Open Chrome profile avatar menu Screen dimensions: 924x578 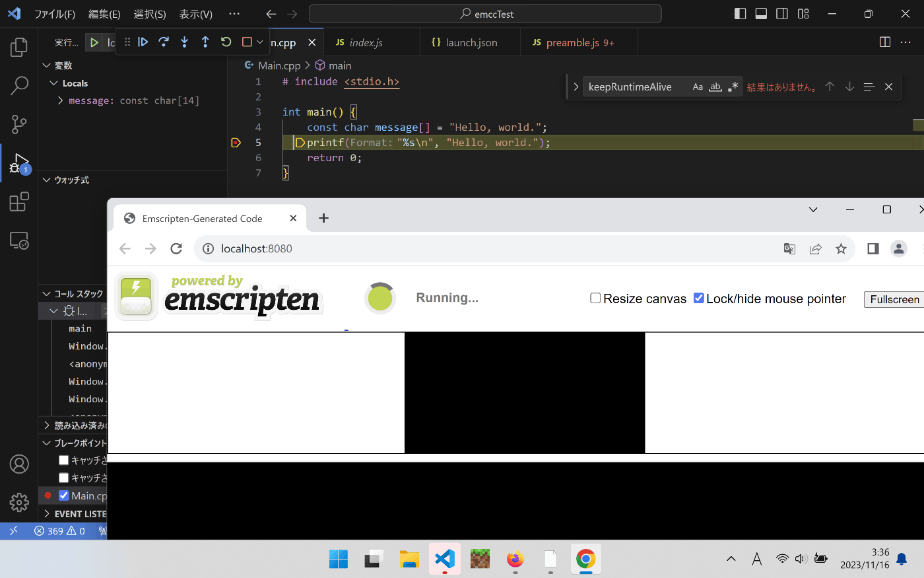[x=899, y=248]
